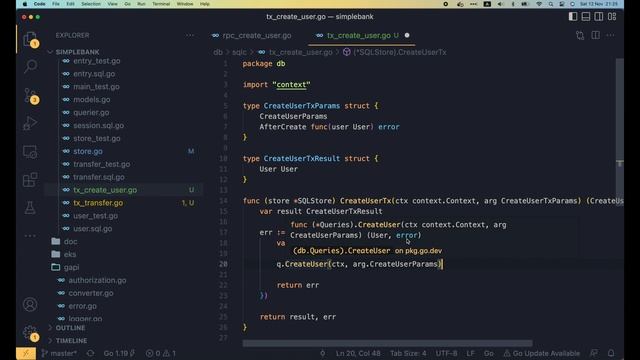The height and width of the screenshot is (360, 640).
Task: Open the Explorer view in activity bar
Action: click(30, 40)
